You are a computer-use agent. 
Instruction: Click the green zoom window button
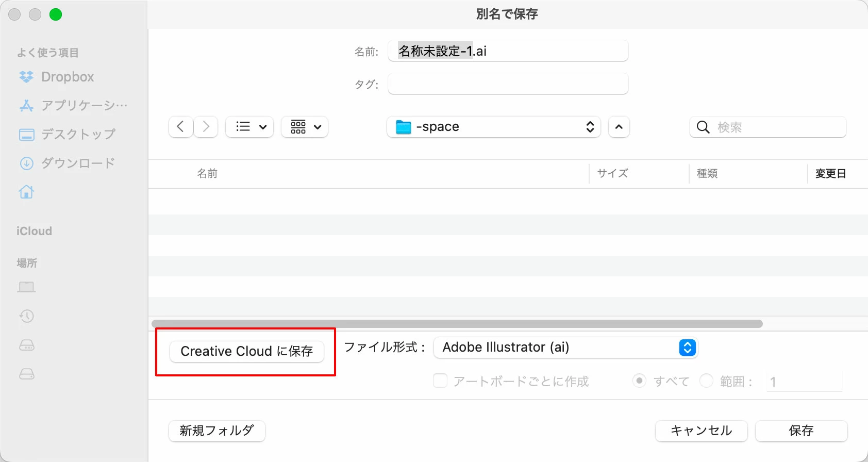[56, 14]
